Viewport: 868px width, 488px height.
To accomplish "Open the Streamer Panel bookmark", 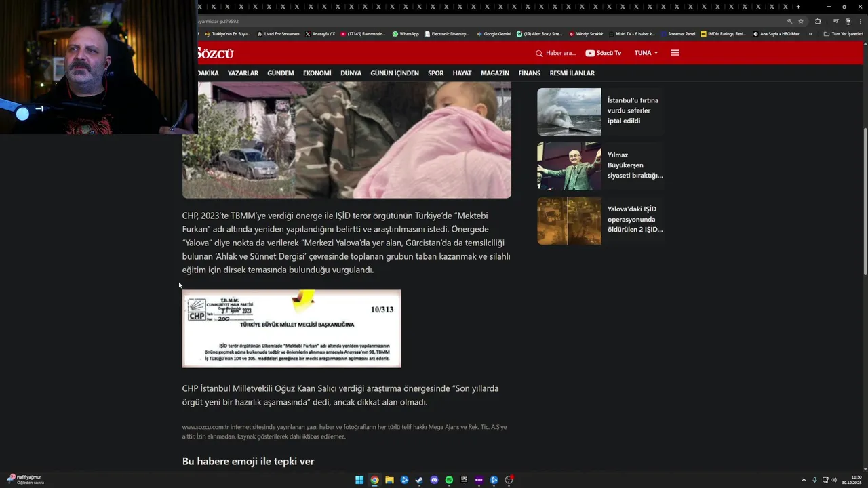I will coord(678,33).
